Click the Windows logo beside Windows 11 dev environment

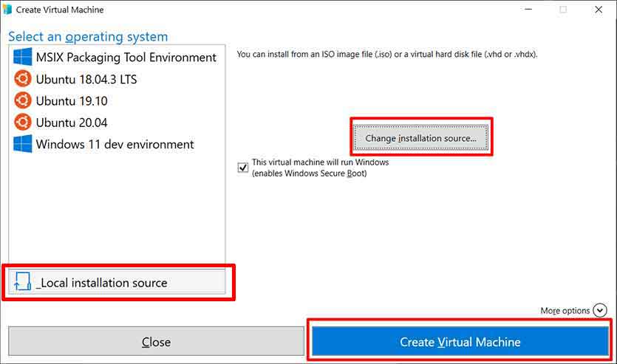click(x=22, y=144)
